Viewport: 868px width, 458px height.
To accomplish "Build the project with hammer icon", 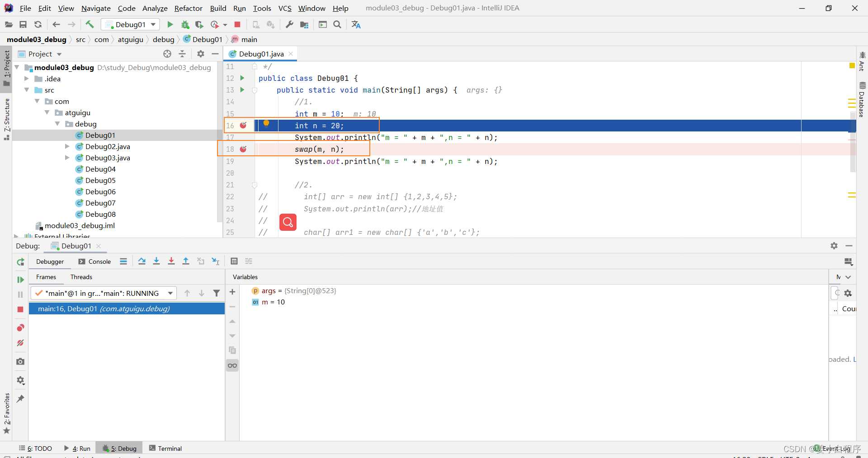I will (90, 24).
